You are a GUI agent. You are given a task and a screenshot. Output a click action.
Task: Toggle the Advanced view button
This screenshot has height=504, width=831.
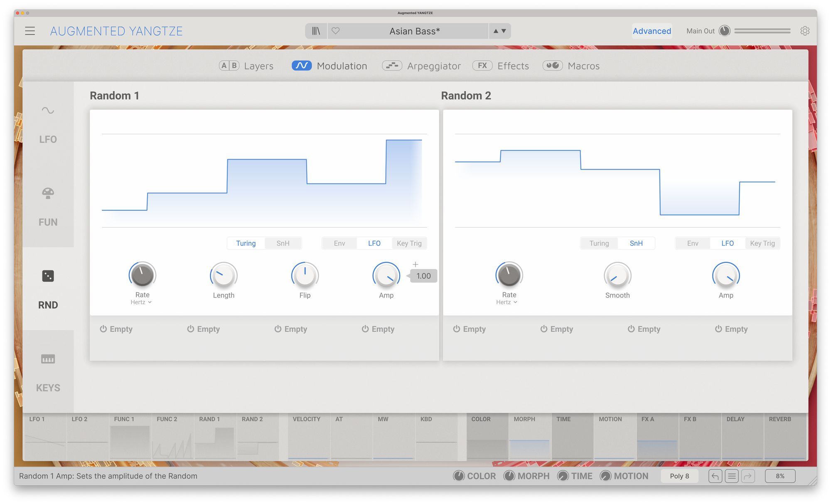[652, 31]
